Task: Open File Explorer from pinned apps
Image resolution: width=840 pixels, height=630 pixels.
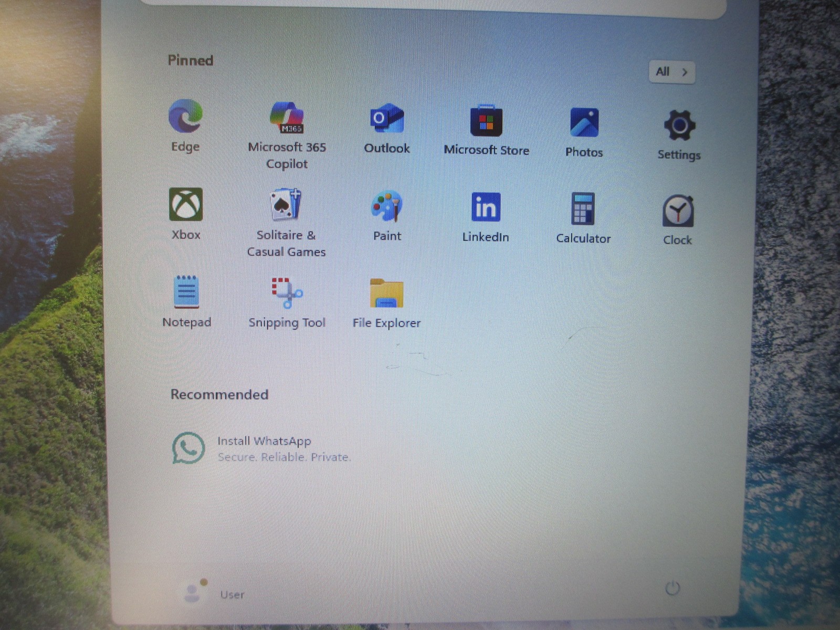Action: pos(387,293)
